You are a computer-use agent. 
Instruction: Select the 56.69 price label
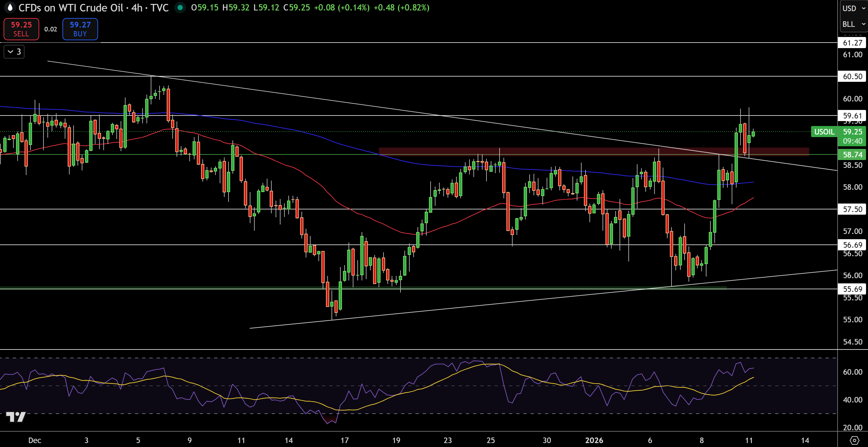tap(852, 244)
